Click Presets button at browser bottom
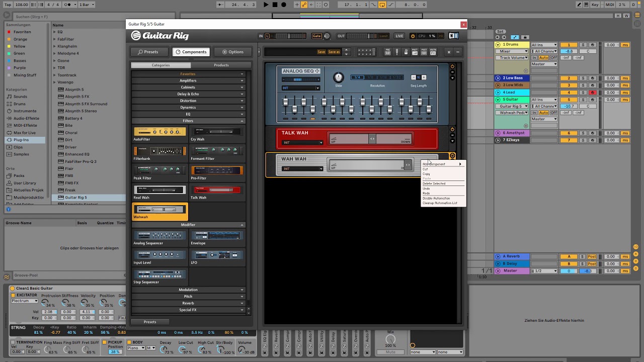The image size is (644, 362). point(150,322)
